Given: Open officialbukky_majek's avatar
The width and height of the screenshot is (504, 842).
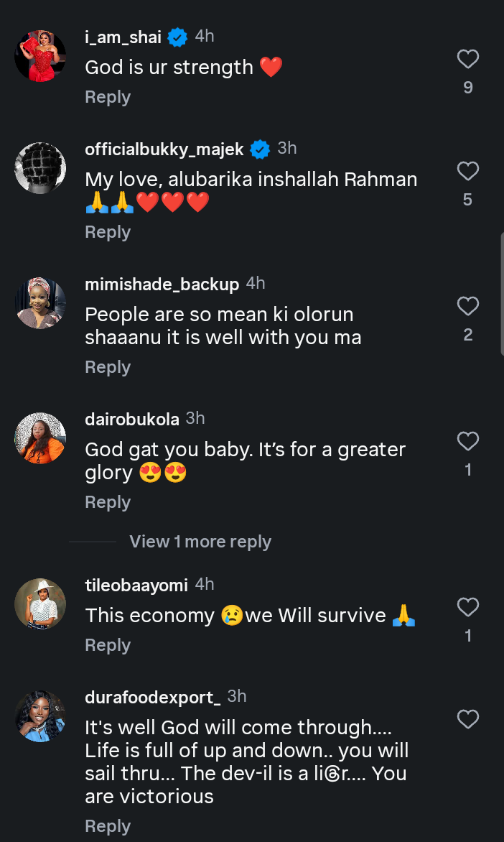Looking at the screenshot, I should [40, 168].
